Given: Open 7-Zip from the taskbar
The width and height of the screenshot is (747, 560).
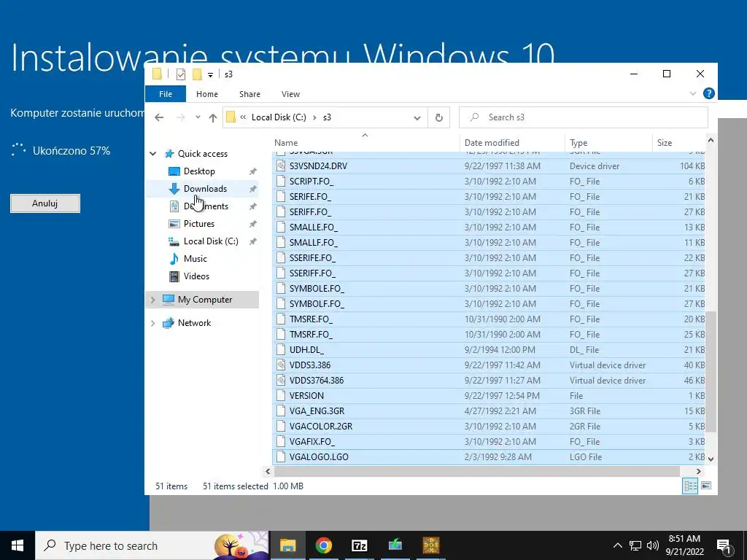Looking at the screenshot, I should [x=359, y=545].
